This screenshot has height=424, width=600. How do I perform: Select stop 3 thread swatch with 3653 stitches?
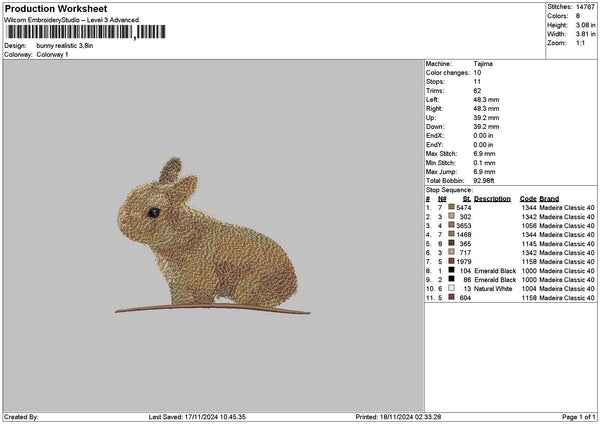452,225
